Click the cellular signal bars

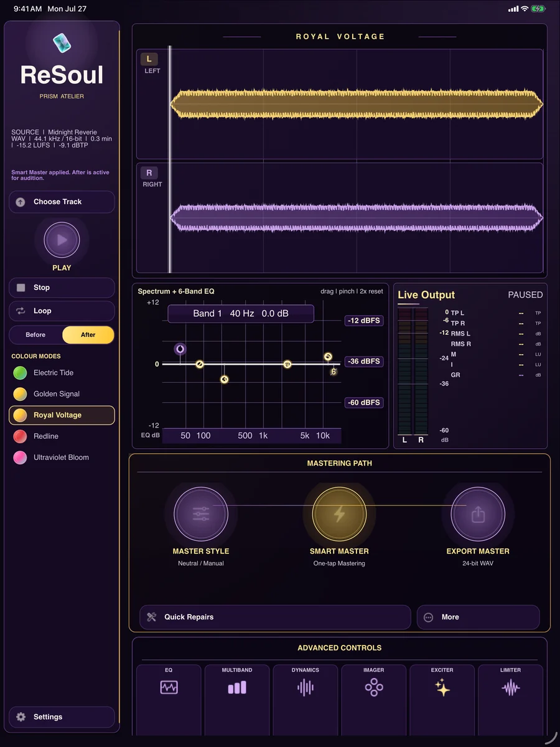tap(513, 9)
